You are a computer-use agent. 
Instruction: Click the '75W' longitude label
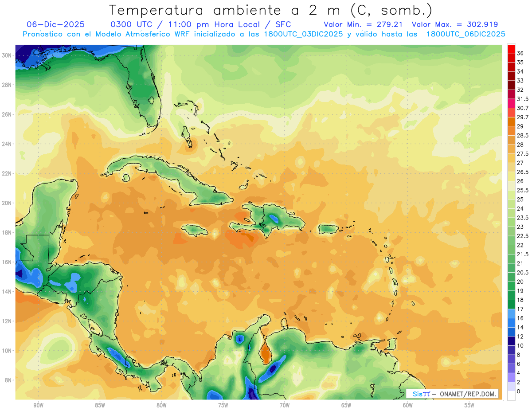point(223,405)
